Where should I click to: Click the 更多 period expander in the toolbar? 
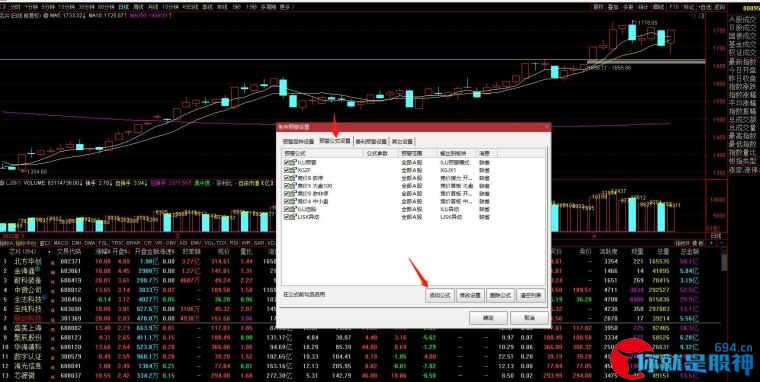pyautogui.click(x=287, y=7)
